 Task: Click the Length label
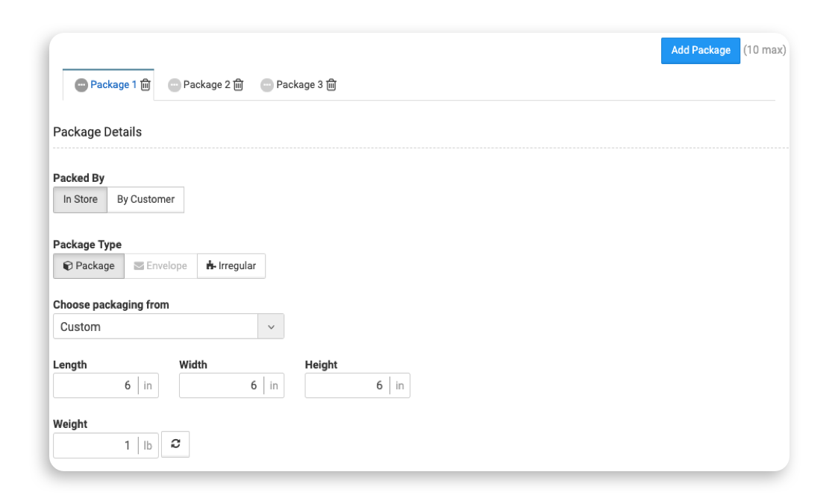[x=70, y=365]
